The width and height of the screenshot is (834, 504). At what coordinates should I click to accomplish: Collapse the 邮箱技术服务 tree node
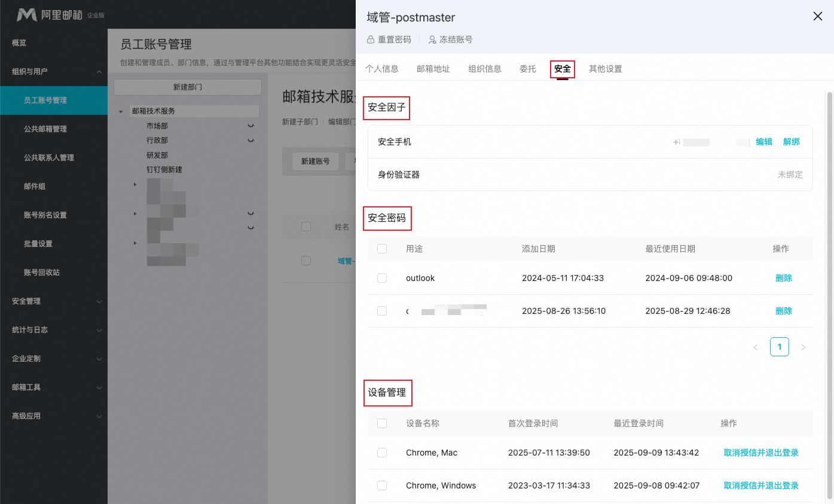pyautogui.click(x=121, y=111)
